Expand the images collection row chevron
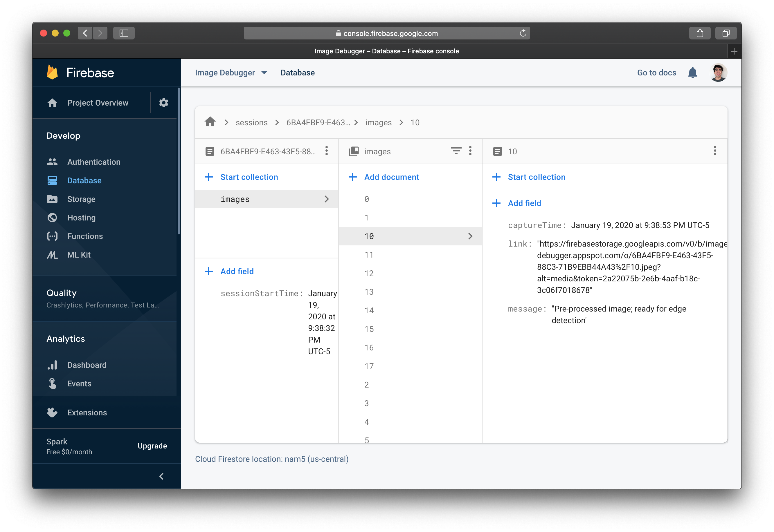Screen dimensions: 774x532 tap(327, 199)
